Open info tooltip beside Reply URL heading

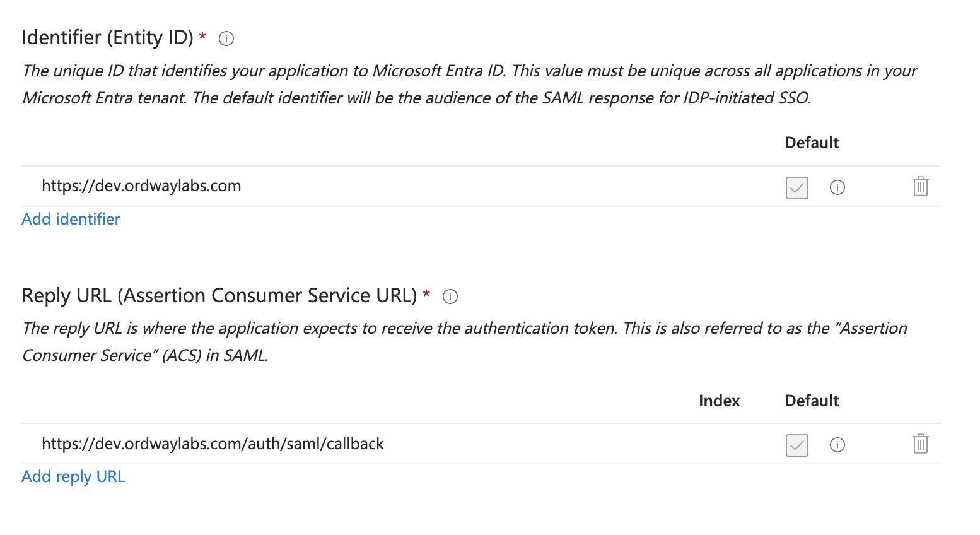click(x=450, y=297)
